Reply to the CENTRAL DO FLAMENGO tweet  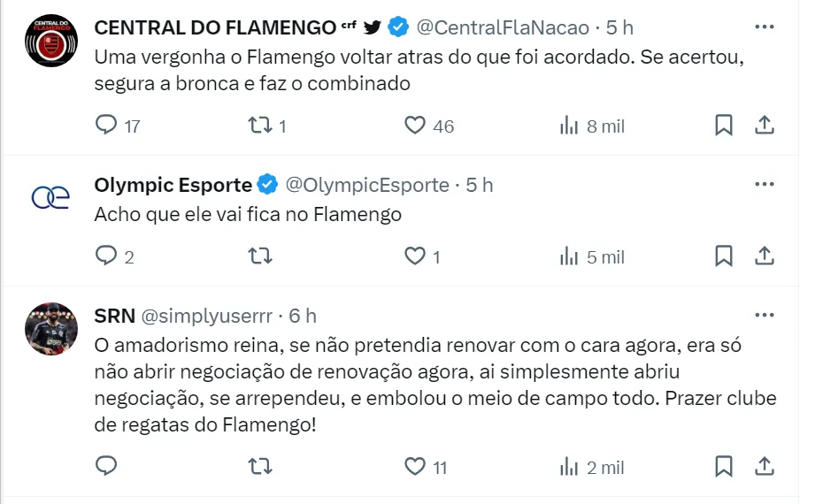(x=106, y=126)
